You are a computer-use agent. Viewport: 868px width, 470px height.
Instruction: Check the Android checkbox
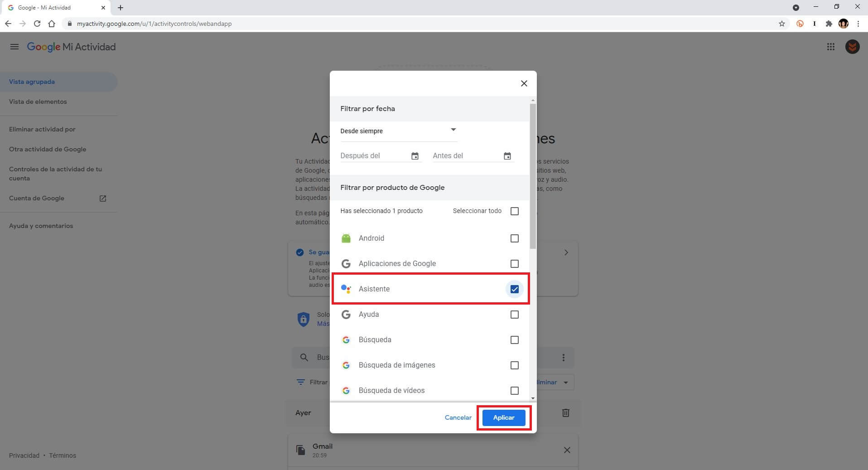click(515, 238)
